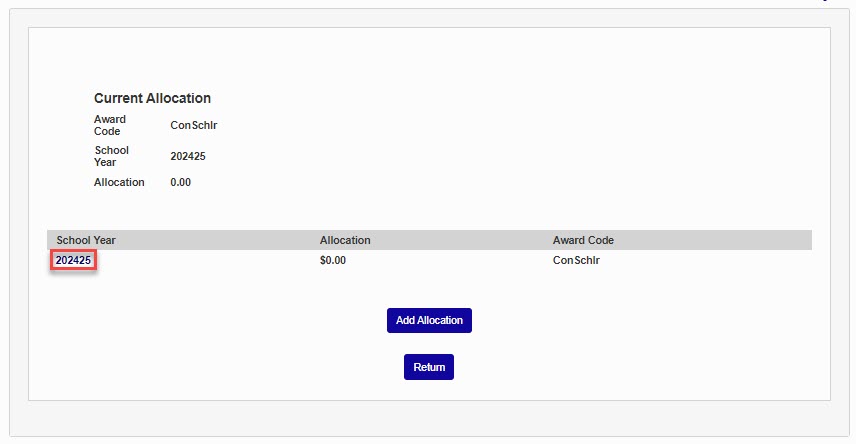Click the Add Allocation button
This screenshot has width=856, height=444.
coord(429,320)
